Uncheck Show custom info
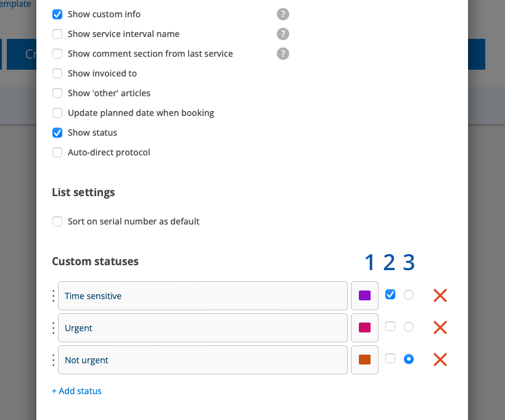This screenshot has width=505, height=420. (x=57, y=14)
